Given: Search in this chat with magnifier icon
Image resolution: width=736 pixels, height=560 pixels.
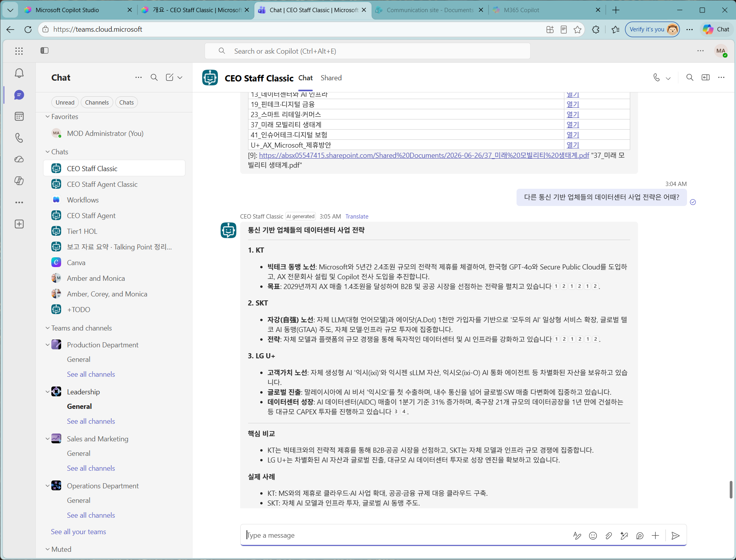Looking at the screenshot, I should (x=690, y=78).
